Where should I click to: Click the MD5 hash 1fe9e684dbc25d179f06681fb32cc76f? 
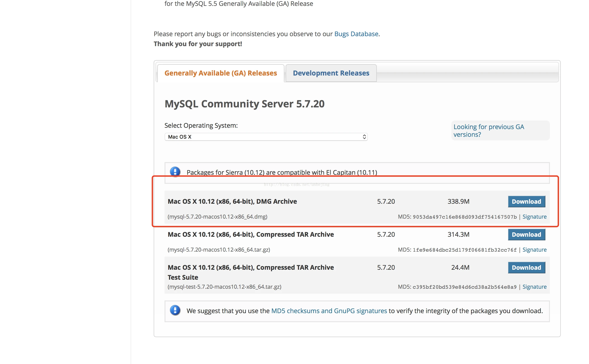coord(465,250)
